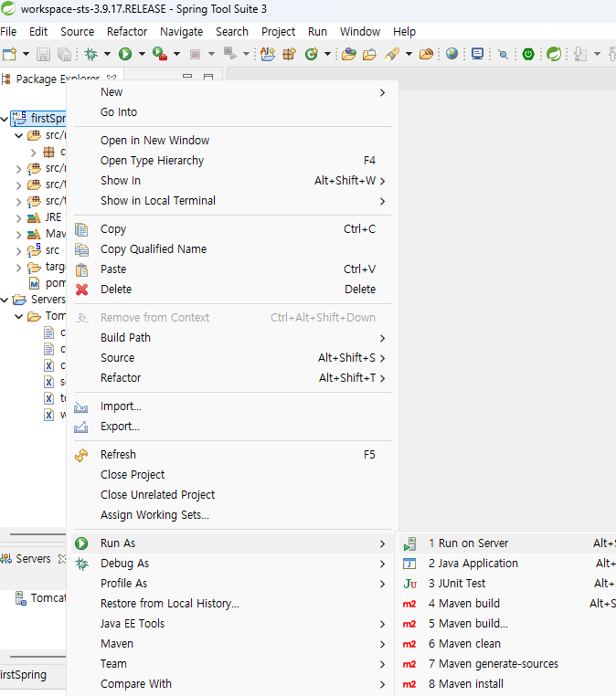
Task: Click the Save All icon
Action: coord(64,54)
